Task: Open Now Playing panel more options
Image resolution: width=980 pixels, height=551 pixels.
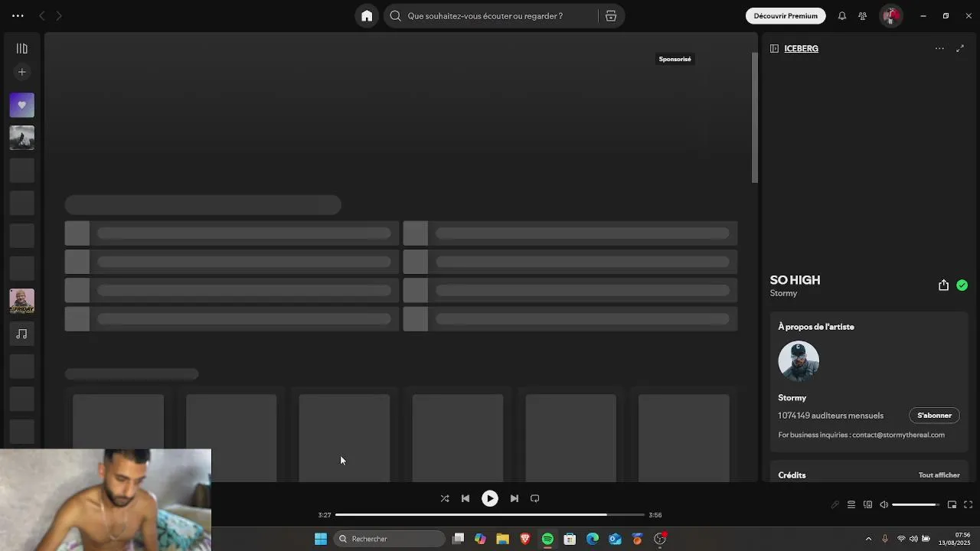Action: click(x=939, y=48)
